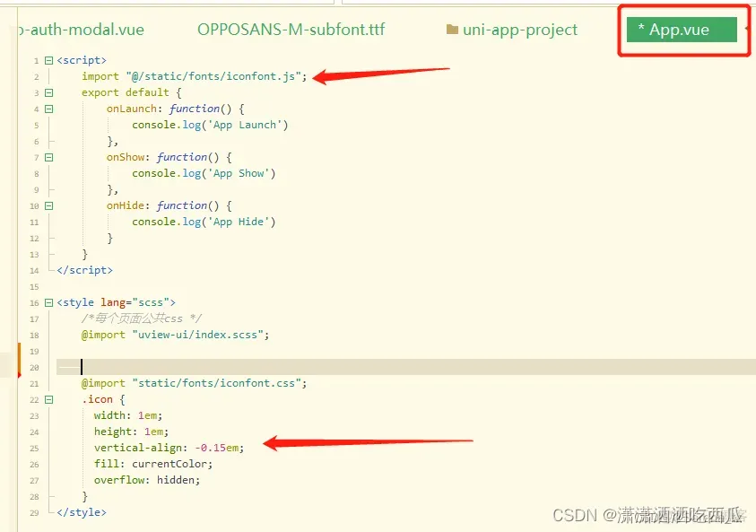Screen dimensions: 756x532
Task: Click the onLaunch function name on line 4
Action: 132,109
